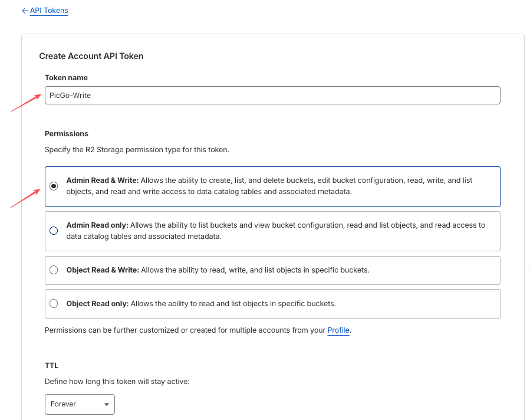The width and height of the screenshot is (530, 420).
Task: Click the 'TTL' section heading
Action: point(51,366)
